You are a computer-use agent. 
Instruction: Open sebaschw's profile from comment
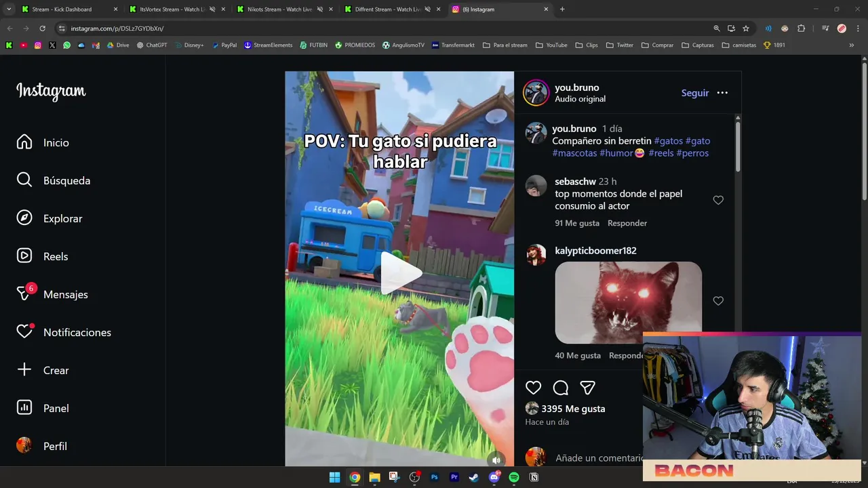point(575,182)
